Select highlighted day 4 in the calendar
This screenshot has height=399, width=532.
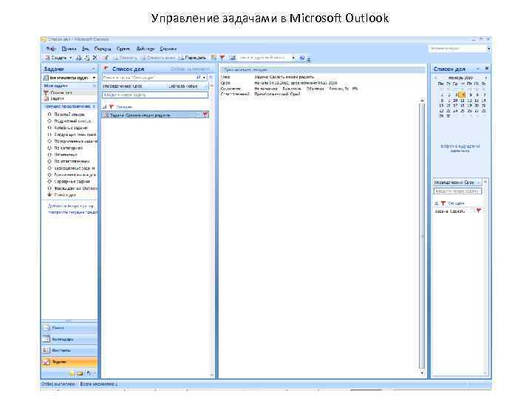461,95
